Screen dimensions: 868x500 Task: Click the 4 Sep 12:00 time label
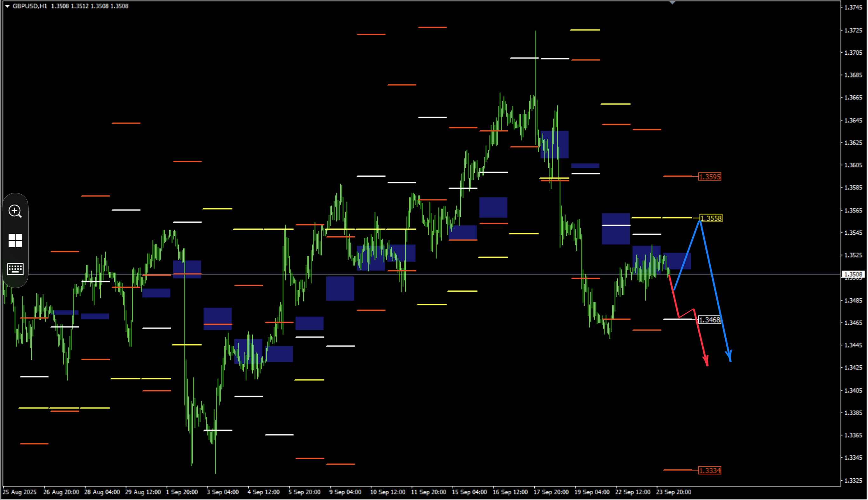point(263,492)
